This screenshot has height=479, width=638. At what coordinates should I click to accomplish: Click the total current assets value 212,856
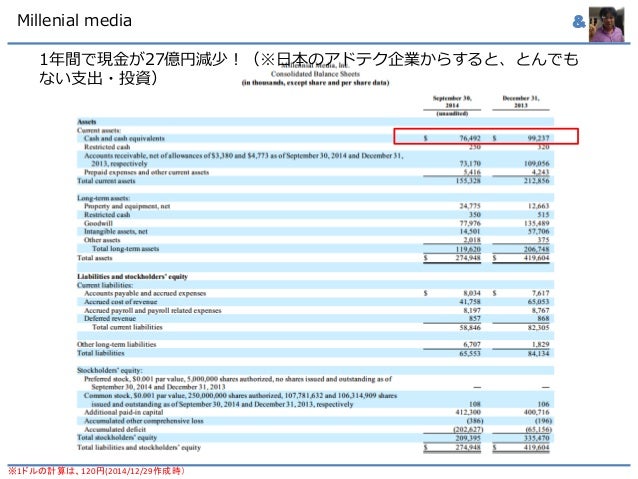pyautogui.click(x=537, y=181)
